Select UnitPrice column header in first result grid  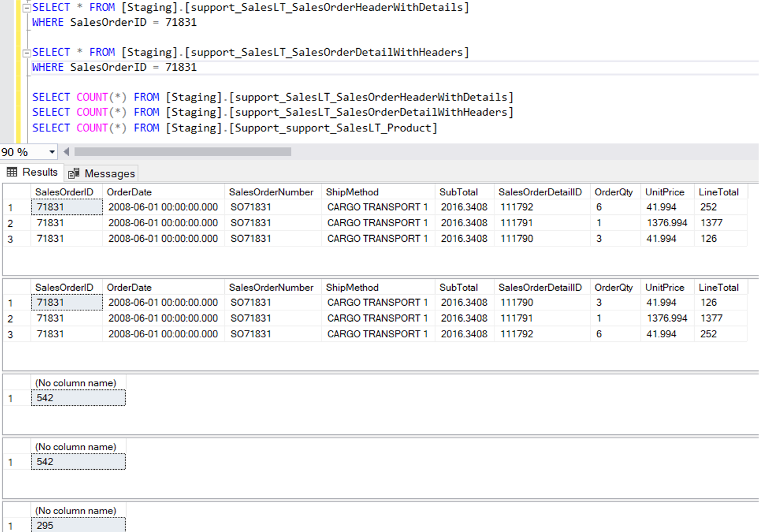667,192
